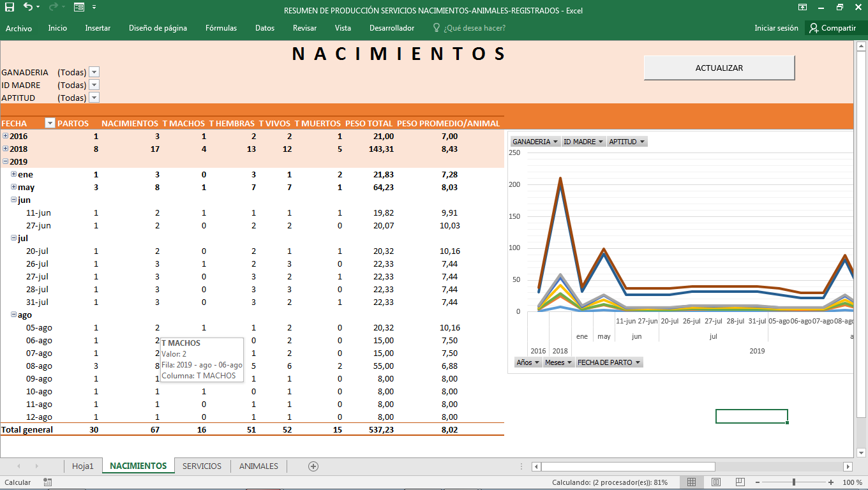
Task: Click the Años chart field button
Action: click(x=528, y=362)
